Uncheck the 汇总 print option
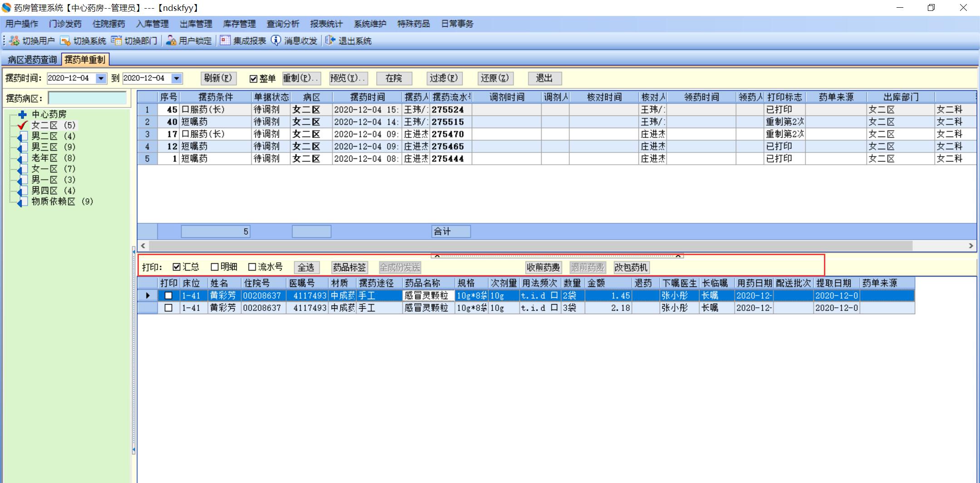Viewport: 980px width, 483px height. [x=177, y=267]
